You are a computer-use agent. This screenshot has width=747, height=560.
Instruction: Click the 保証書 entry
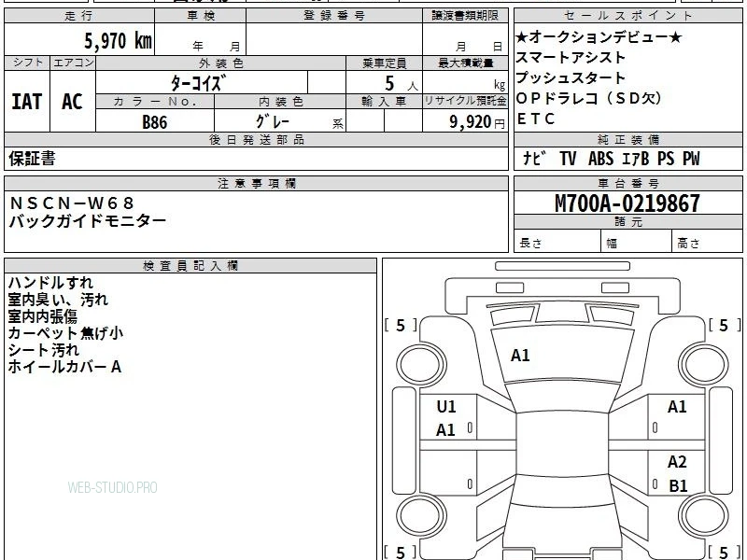coord(32,159)
